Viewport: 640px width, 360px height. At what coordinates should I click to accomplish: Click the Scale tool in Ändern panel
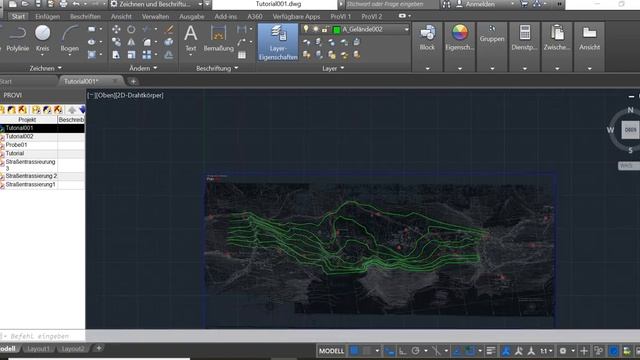tap(131, 55)
